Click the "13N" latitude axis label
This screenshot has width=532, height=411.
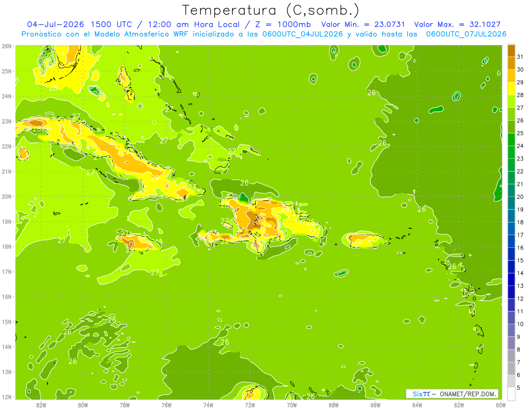7,372
